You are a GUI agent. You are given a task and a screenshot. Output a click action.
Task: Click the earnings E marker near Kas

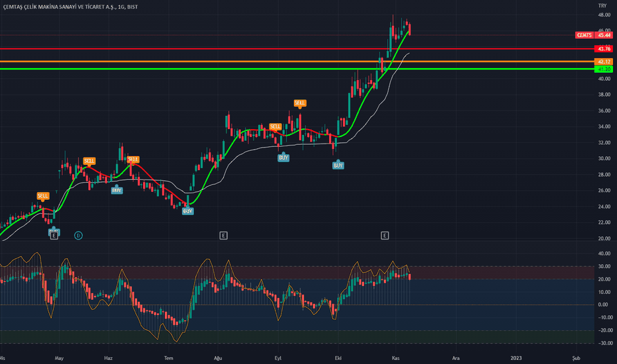point(385,235)
